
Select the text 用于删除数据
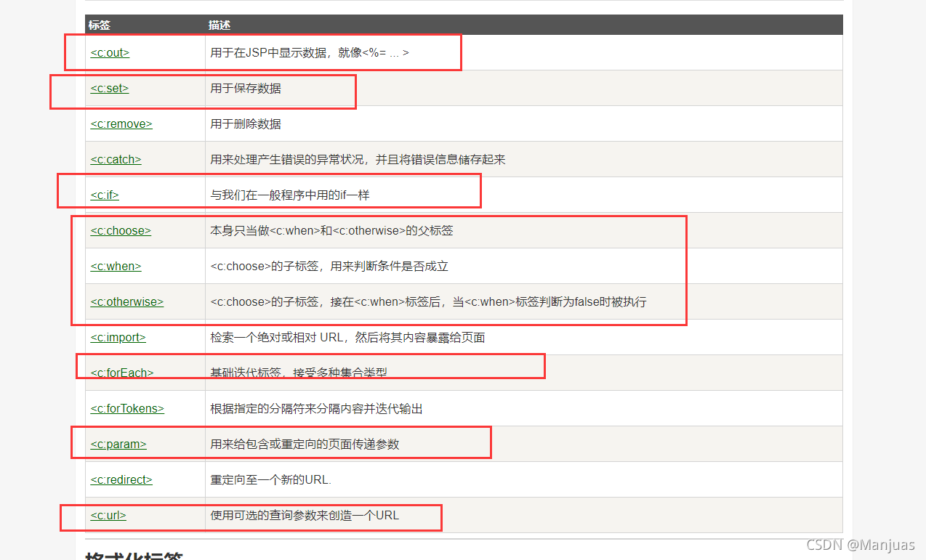246,124
